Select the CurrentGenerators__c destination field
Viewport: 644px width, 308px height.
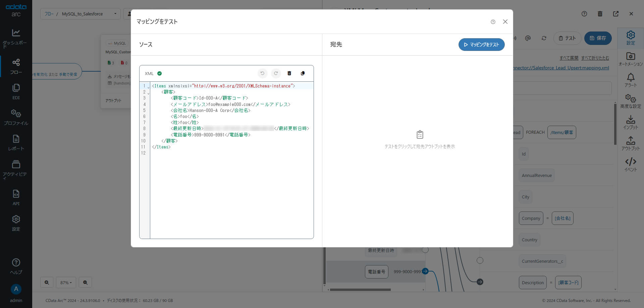point(542,261)
